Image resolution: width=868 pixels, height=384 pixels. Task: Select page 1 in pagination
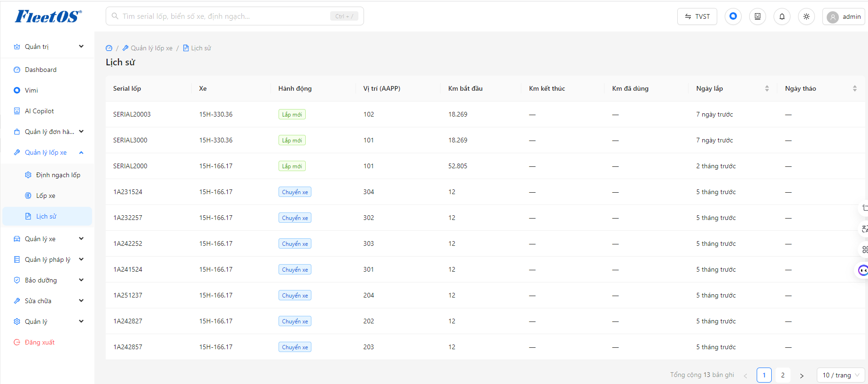pyautogui.click(x=764, y=375)
